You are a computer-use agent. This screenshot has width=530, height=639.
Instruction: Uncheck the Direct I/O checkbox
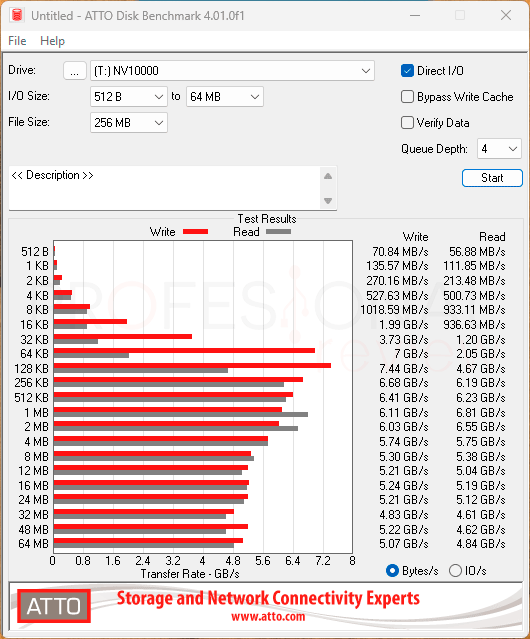(407, 71)
